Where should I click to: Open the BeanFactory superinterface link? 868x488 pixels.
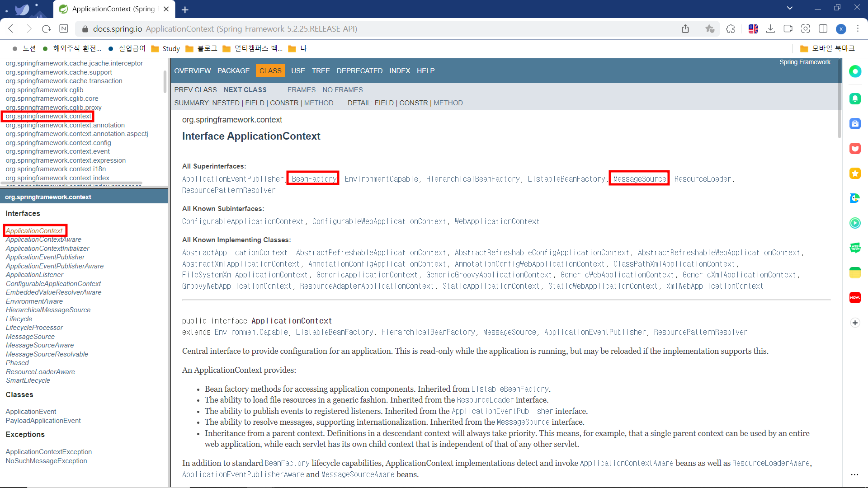point(314,179)
